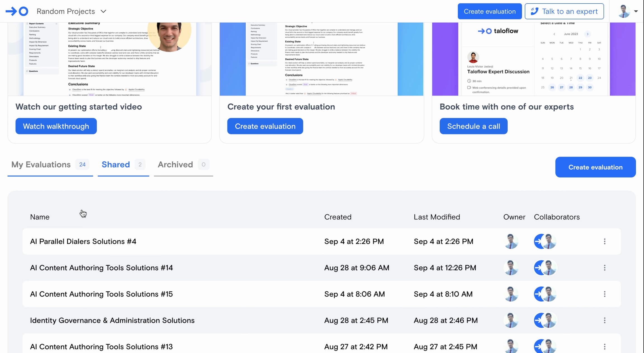Click the Schedule a call button
Viewport: 644px width, 353px height.
point(473,126)
